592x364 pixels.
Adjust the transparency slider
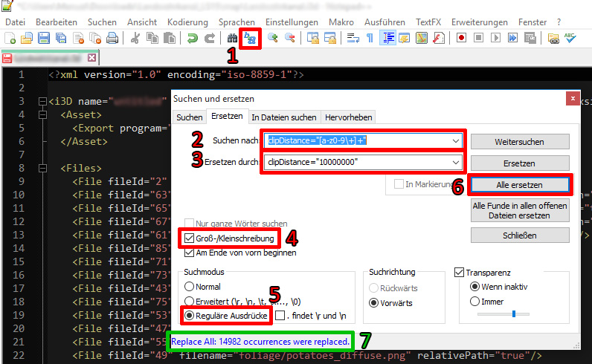pos(513,314)
